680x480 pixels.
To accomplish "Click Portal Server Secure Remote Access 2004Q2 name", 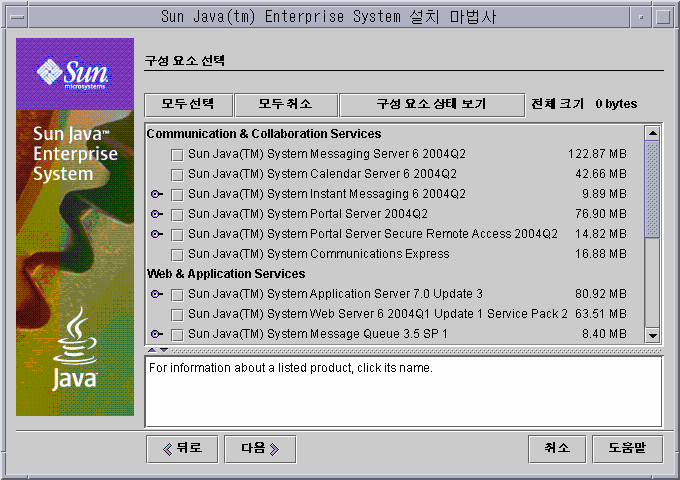I will [373, 234].
